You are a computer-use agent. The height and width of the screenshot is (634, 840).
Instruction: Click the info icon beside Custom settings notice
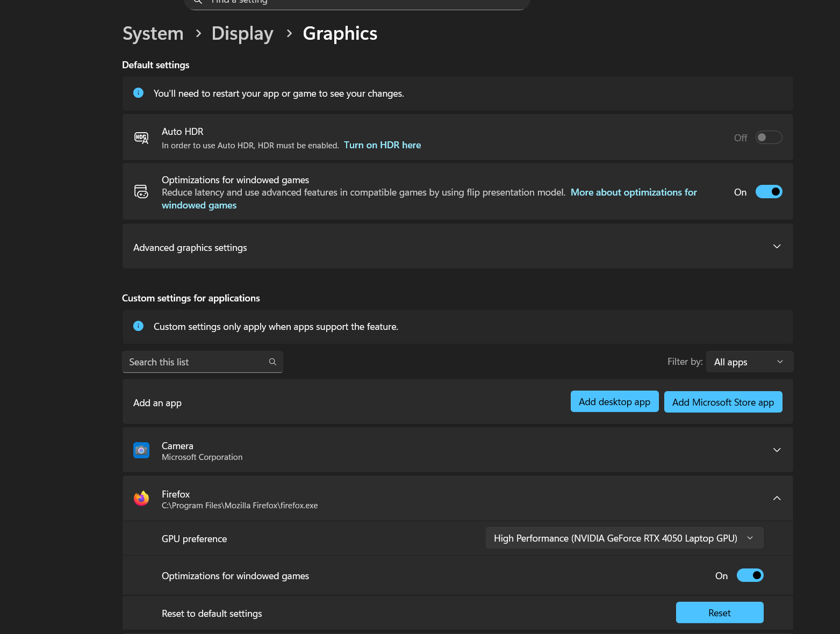[138, 326]
